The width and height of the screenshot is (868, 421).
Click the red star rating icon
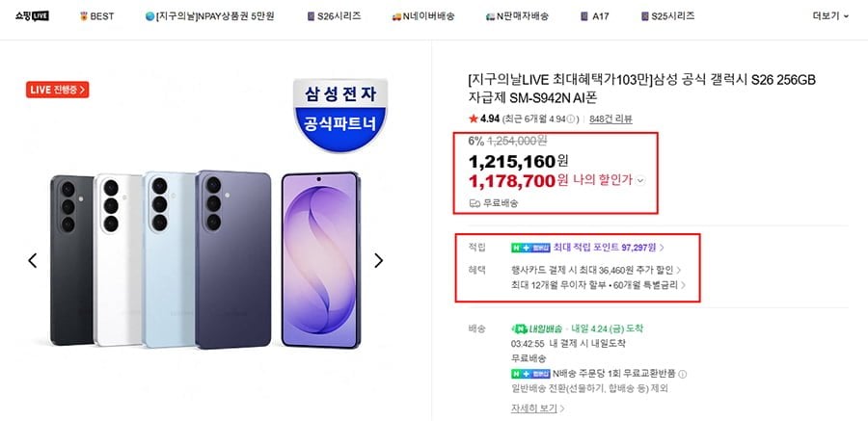tap(472, 119)
